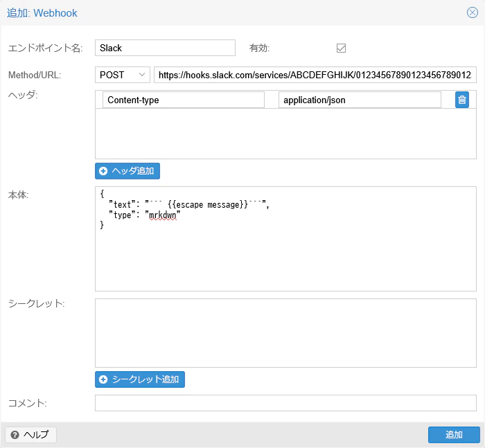The image size is (485, 448).
Task: Open ヘルプ help button
Action: tap(30, 435)
